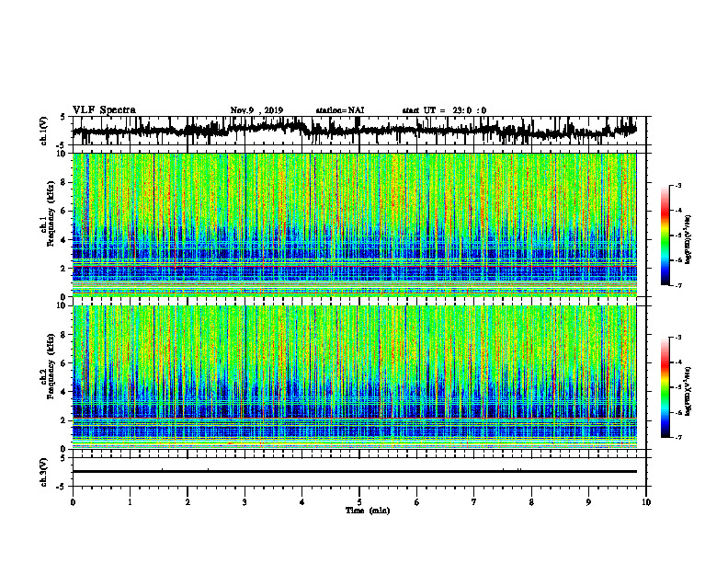
Task: Click the ch.1 spectrogram 0 kHz tick label
Action: pos(65,297)
